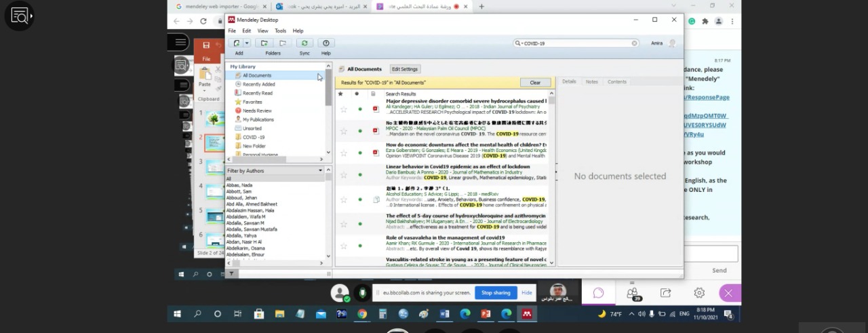Viewport: 868px width, 333px height.
Task: Switch to the Notes tab
Action: tap(592, 81)
